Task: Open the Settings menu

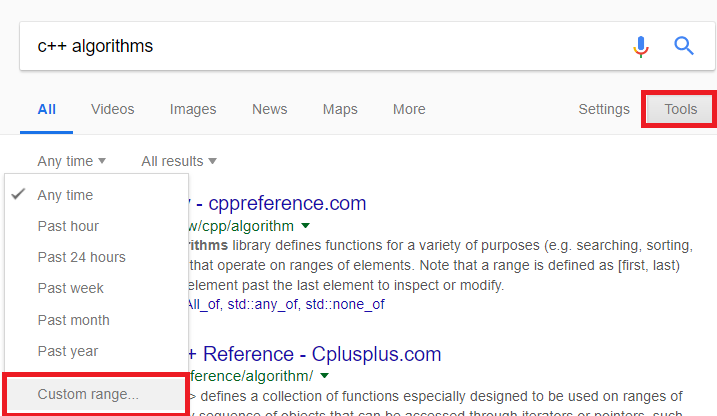Action: [x=604, y=109]
